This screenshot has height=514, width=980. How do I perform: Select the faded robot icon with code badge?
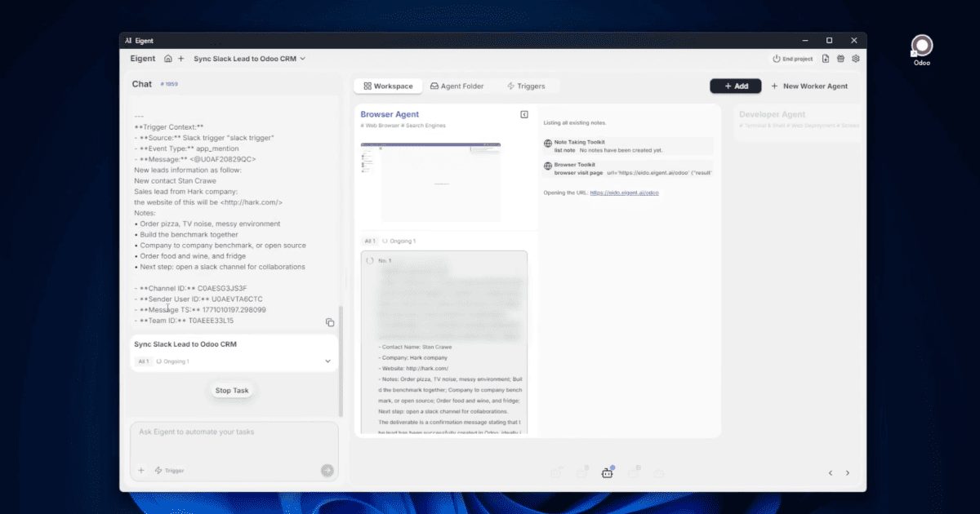click(556, 472)
